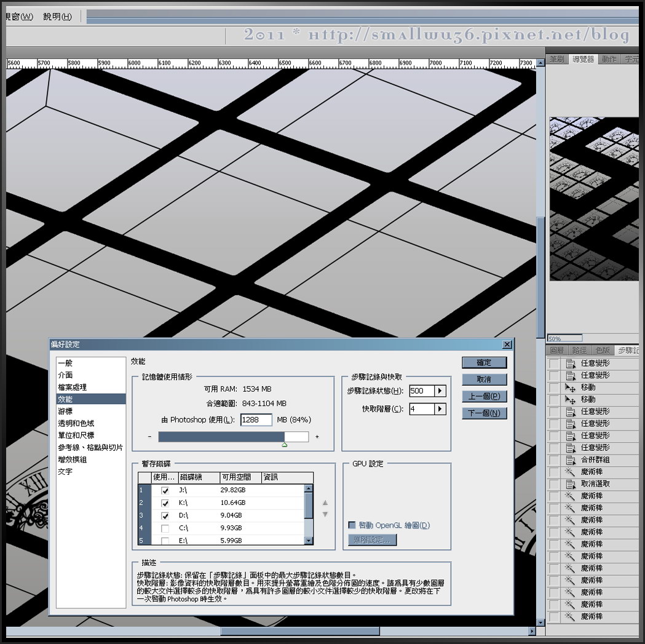Open the 快取階層 value arrow popup
Screen dimensions: 645x644
tap(440, 409)
